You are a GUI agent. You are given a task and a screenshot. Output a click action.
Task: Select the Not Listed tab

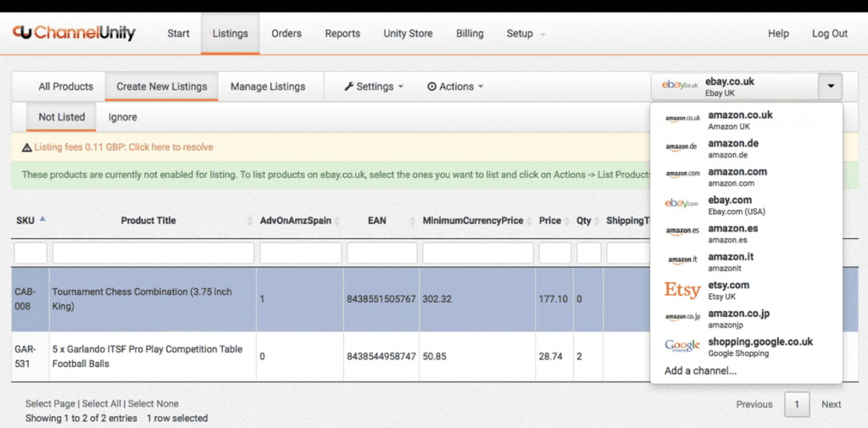(61, 117)
